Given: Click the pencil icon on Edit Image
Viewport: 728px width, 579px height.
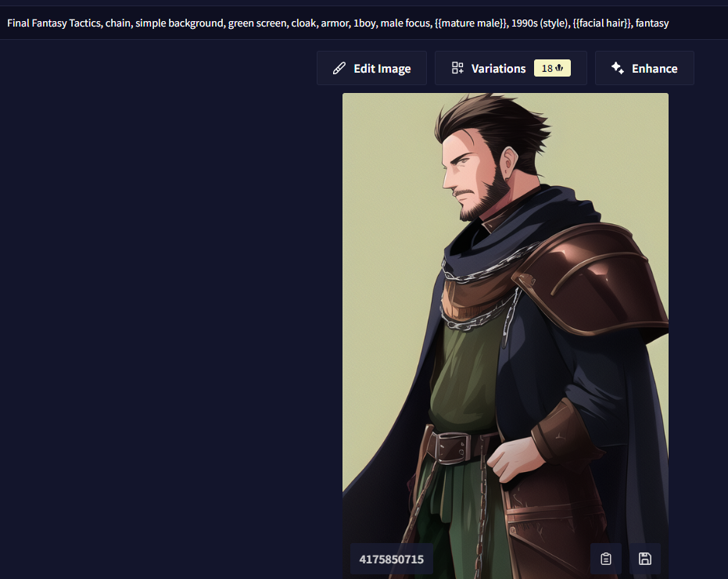Looking at the screenshot, I should click(x=339, y=68).
